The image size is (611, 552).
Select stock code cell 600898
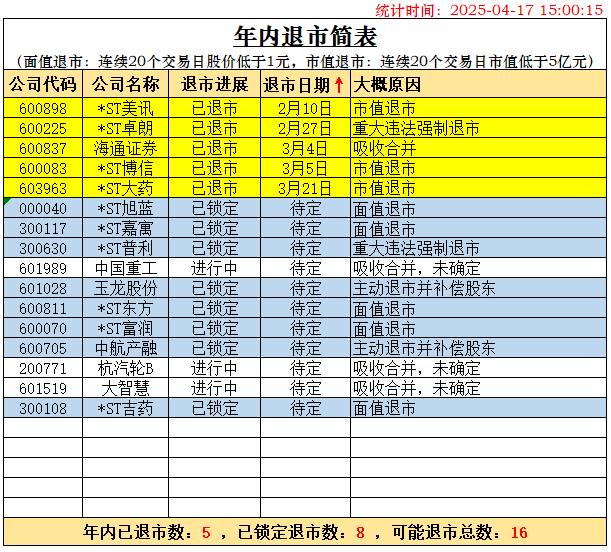point(43,108)
